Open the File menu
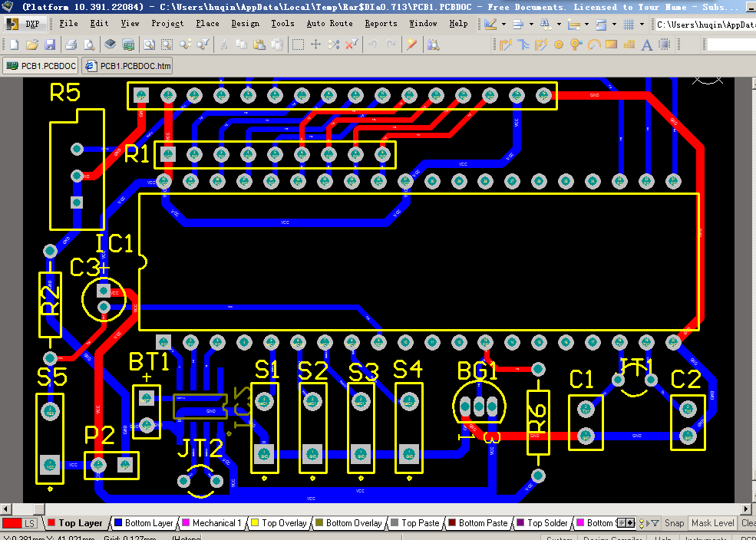756x540 pixels. click(68, 23)
